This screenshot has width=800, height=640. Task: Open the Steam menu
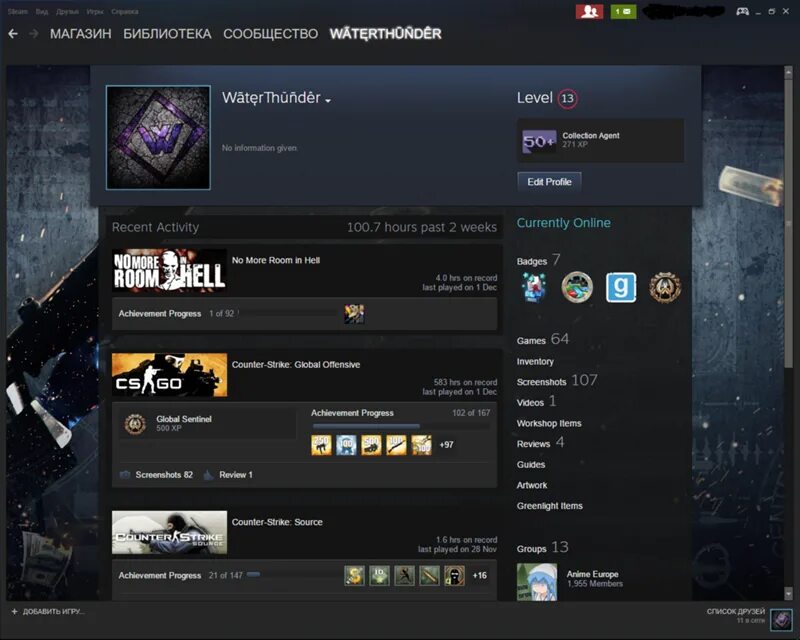tap(18, 11)
